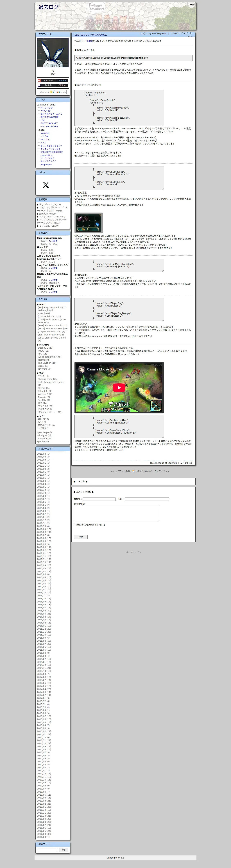Screen dimensions: 231x868
Task: Open the MISZONE link
Action: pos(45,133)
